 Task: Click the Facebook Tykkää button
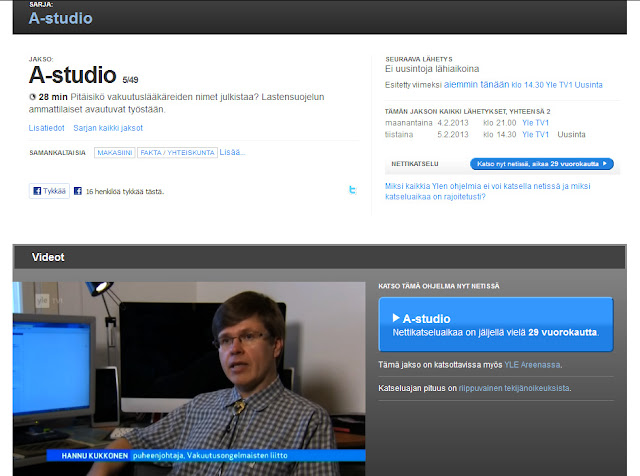pos(49,191)
